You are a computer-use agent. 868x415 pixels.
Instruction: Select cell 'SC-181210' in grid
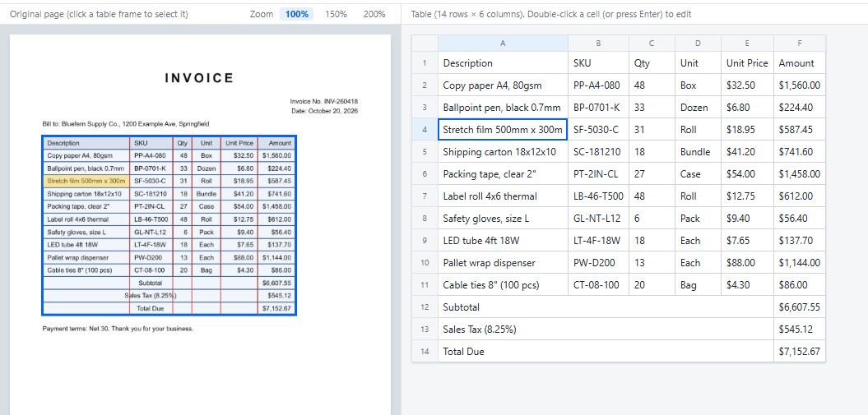(598, 152)
